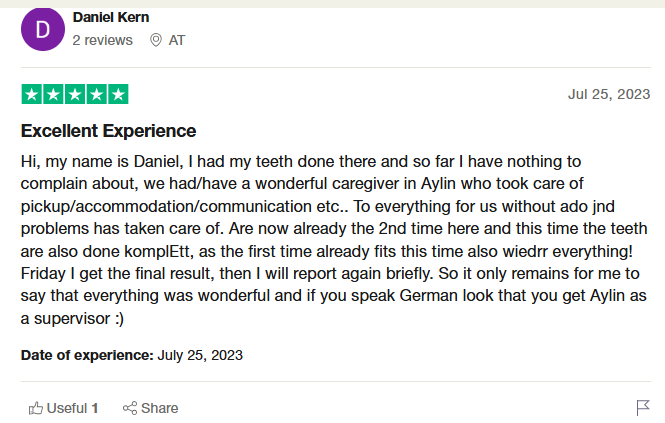Click the third green star
Screen dimensions: 665x423
pyautogui.click(x=75, y=95)
